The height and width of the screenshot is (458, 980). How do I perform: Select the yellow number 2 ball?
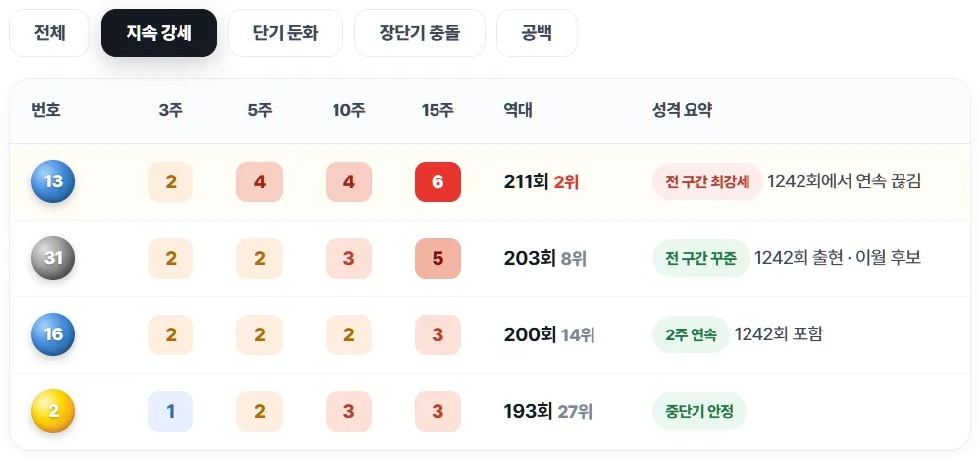click(x=53, y=411)
